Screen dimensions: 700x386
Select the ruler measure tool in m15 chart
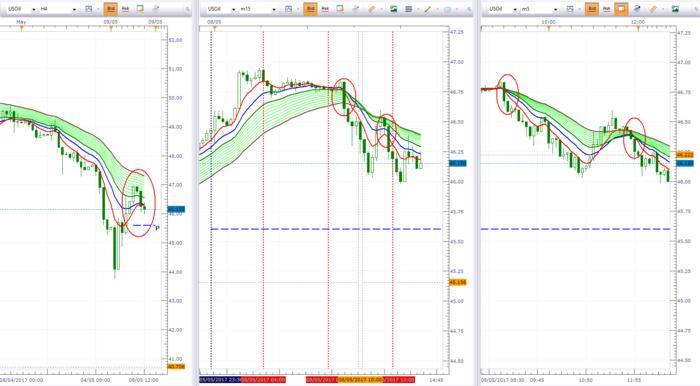pyautogui.click(x=371, y=9)
